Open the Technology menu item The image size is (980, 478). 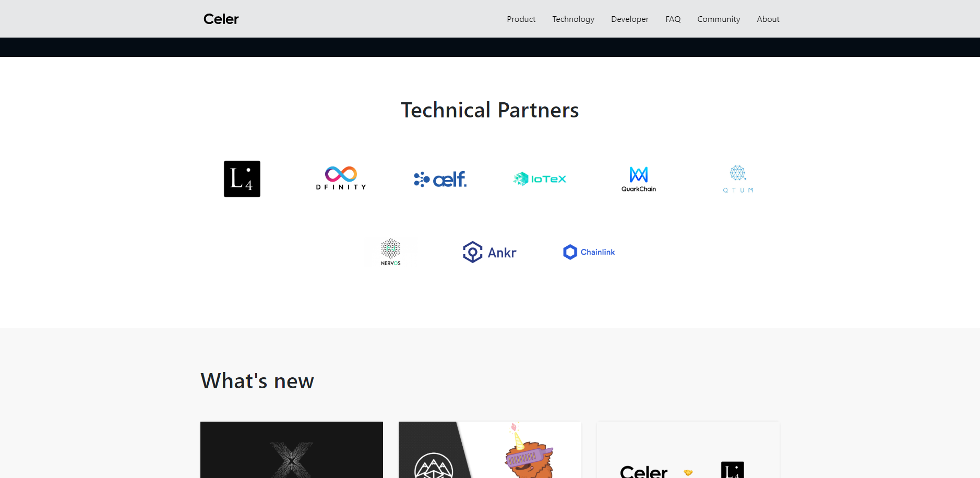[573, 19]
